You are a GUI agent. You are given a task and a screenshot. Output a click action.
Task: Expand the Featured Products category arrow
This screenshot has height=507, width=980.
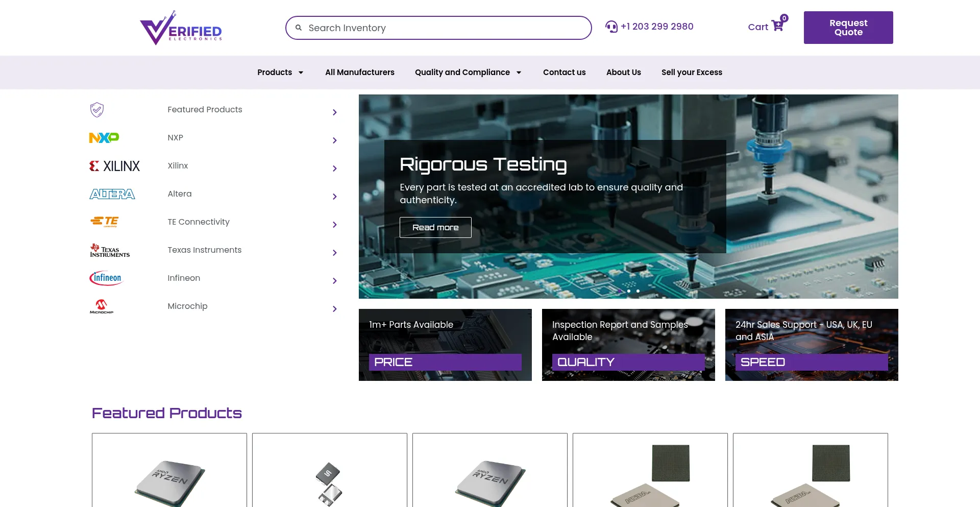335,112
